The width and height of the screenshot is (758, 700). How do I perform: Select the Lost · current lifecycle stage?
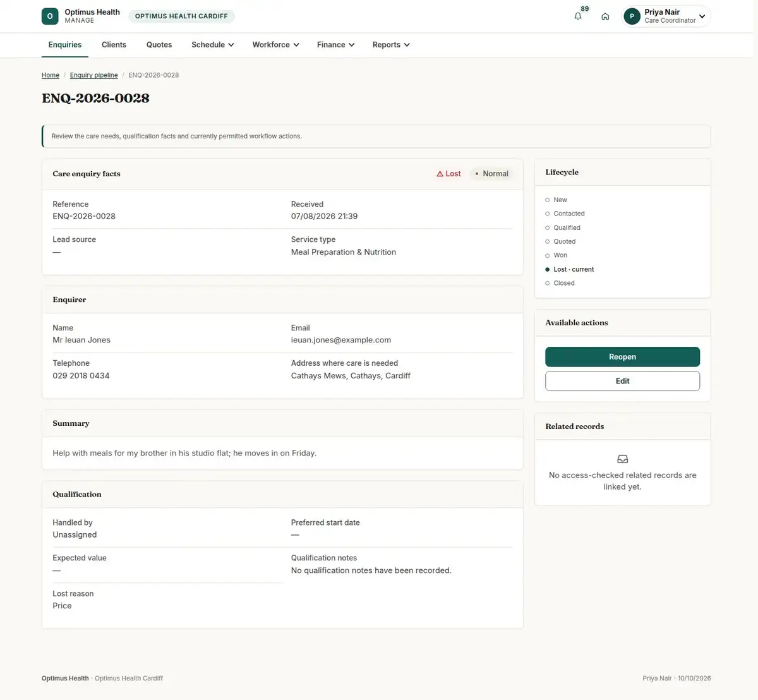(x=569, y=269)
